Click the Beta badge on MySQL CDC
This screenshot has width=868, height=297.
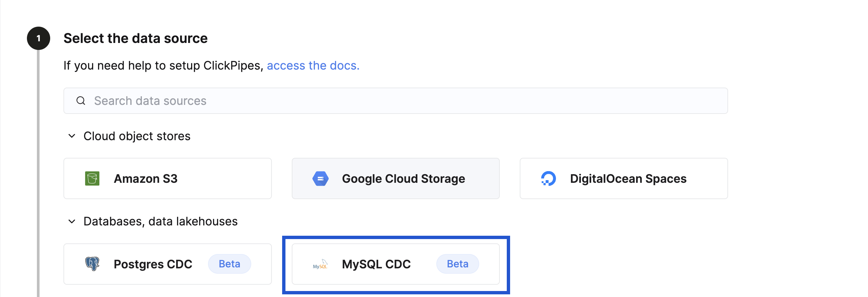(x=458, y=264)
